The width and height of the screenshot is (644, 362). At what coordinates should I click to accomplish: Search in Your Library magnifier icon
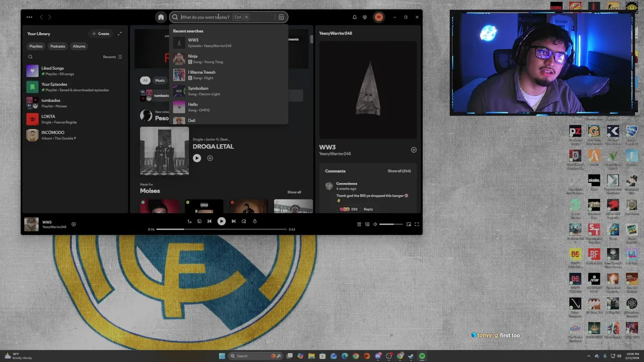(x=30, y=57)
